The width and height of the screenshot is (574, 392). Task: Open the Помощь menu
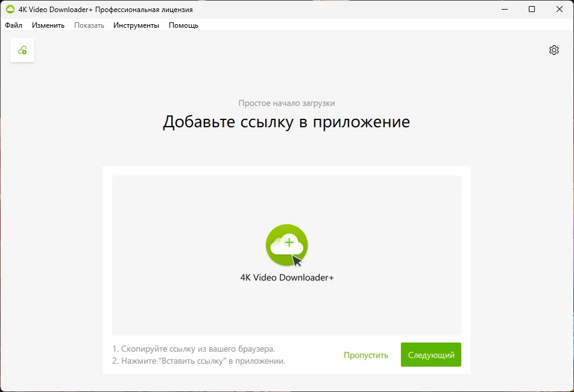(183, 25)
